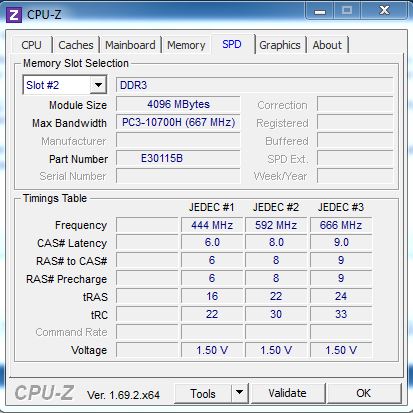Viewport: 413px width, 413px height.
Task: Switch to the CPU tab
Action: (x=32, y=45)
